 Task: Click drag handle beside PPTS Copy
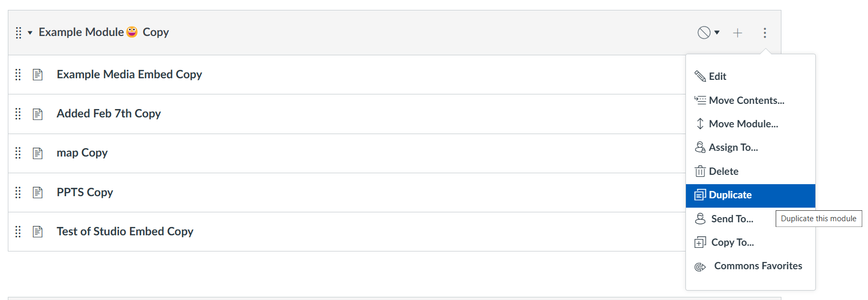tap(18, 193)
